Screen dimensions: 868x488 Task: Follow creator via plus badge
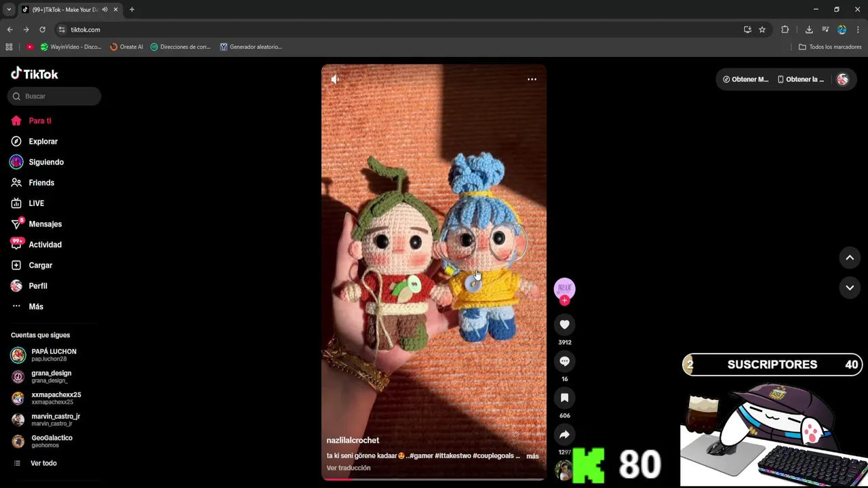click(x=564, y=300)
